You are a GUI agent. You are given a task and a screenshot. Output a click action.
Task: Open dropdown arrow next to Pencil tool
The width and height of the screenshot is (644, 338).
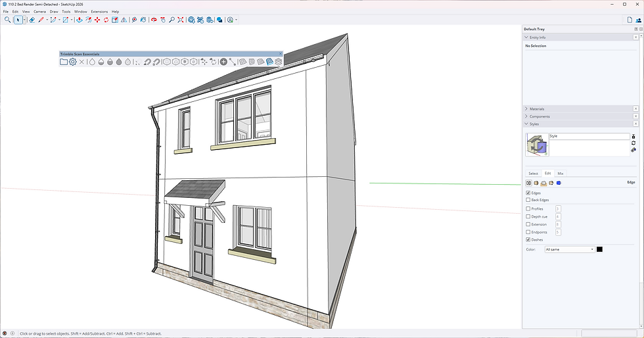[47, 20]
